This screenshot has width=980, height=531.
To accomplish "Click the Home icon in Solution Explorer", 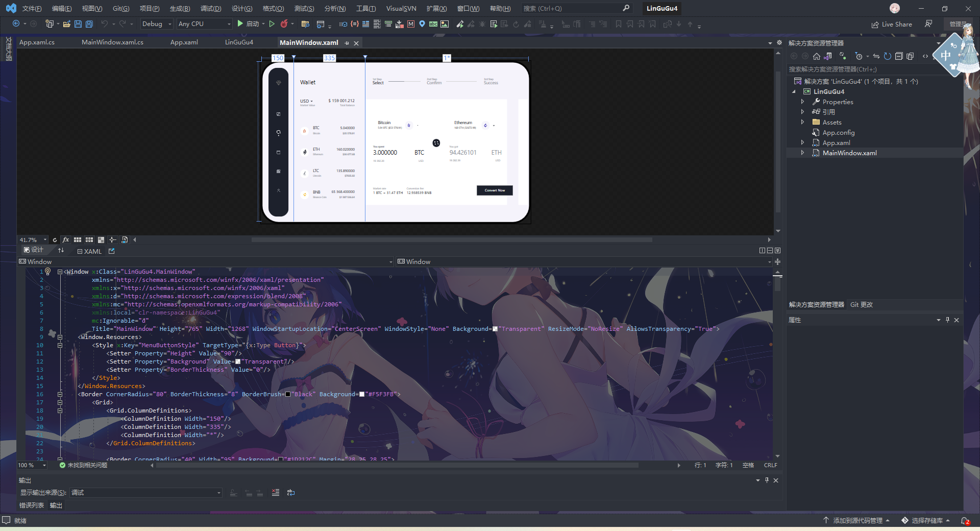I will [817, 56].
